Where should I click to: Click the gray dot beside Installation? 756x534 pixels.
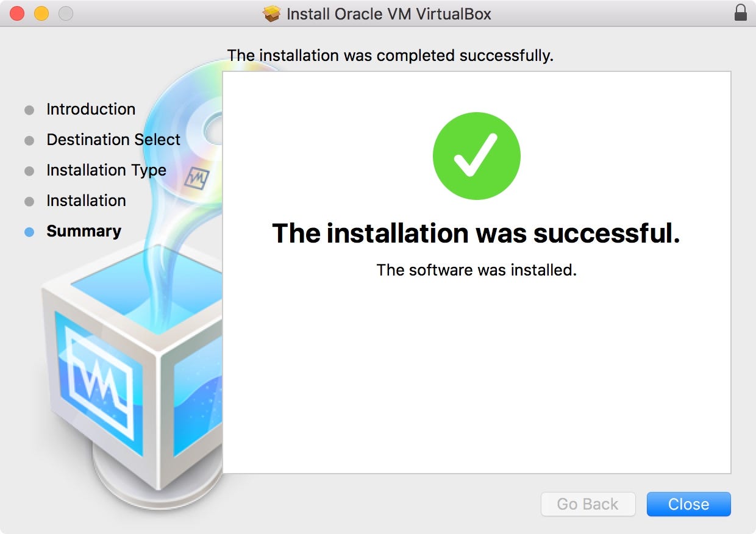[29, 201]
